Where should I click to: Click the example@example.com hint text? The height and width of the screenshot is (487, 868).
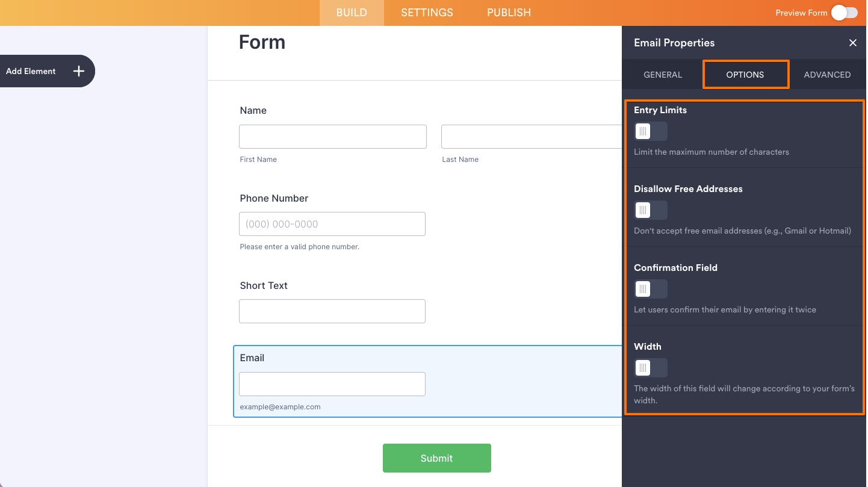pos(280,407)
